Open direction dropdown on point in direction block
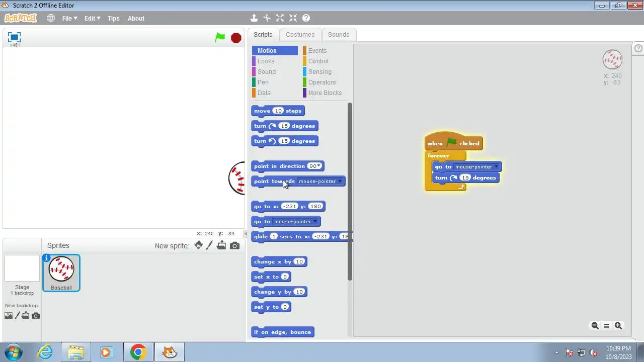The height and width of the screenshot is (362, 644). (x=319, y=166)
